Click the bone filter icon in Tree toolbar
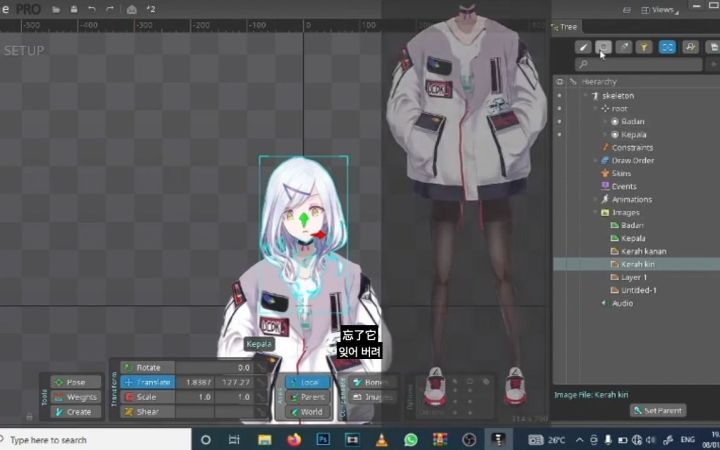The width and height of the screenshot is (720, 450). pyautogui.click(x=624, y=47)
